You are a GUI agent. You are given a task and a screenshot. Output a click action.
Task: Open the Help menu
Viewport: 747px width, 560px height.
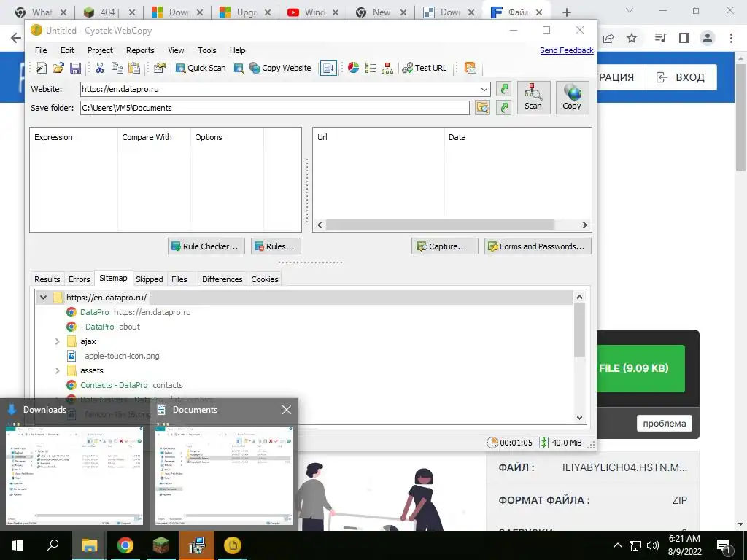[x=237, y=50]
